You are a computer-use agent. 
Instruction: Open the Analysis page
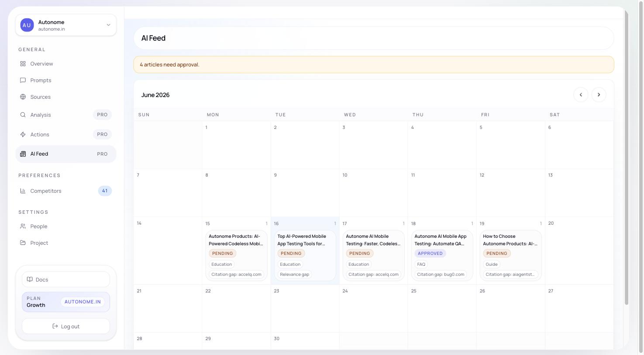pyautogui.click(x=66, y=115)
